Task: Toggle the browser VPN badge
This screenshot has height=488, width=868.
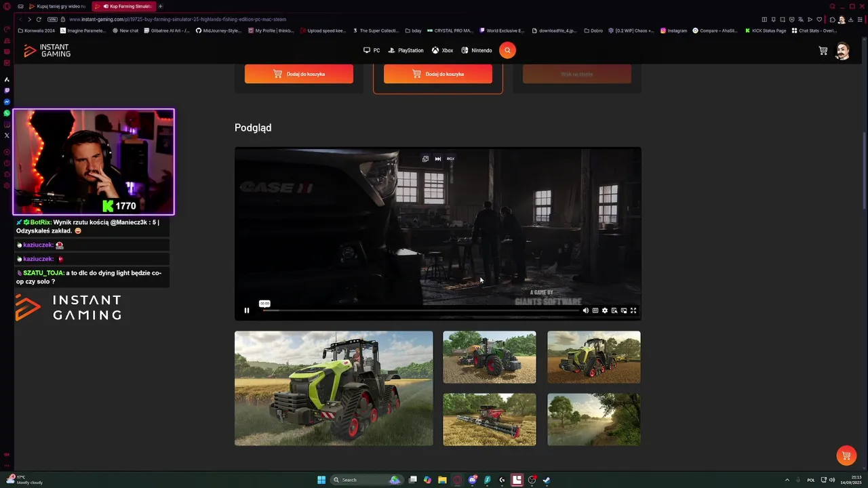Action: click(x=52, y=19)
